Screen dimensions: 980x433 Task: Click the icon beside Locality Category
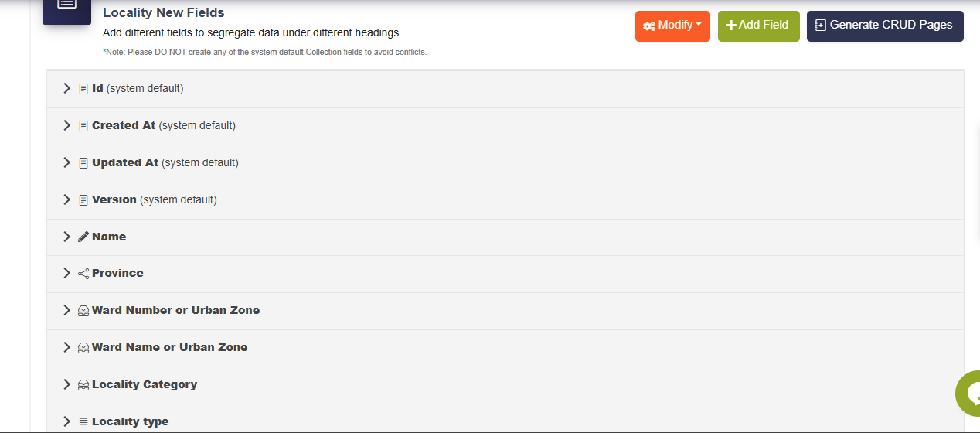(x=83, y=385)
